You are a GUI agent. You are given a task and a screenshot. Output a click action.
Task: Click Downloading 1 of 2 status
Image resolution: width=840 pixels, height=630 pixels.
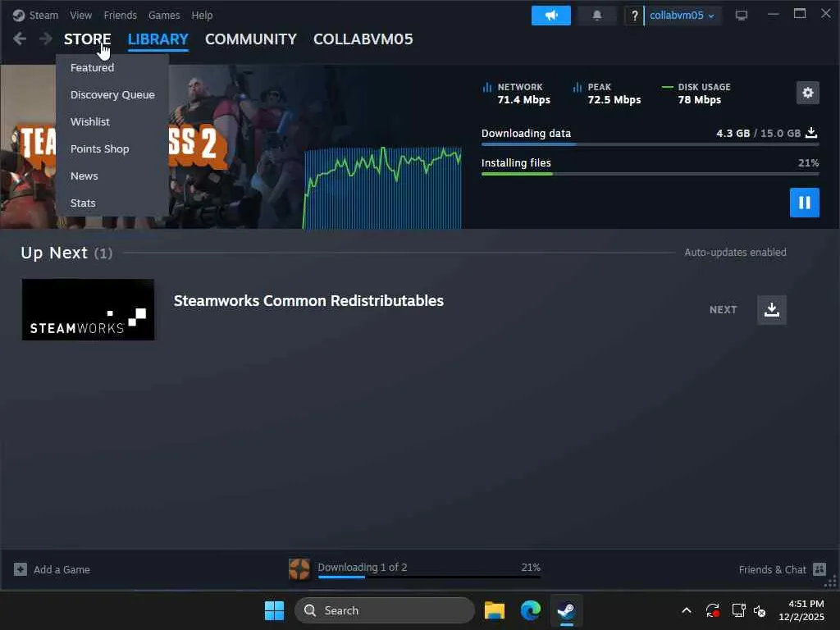pyautogui.click(x=362, y=567)
